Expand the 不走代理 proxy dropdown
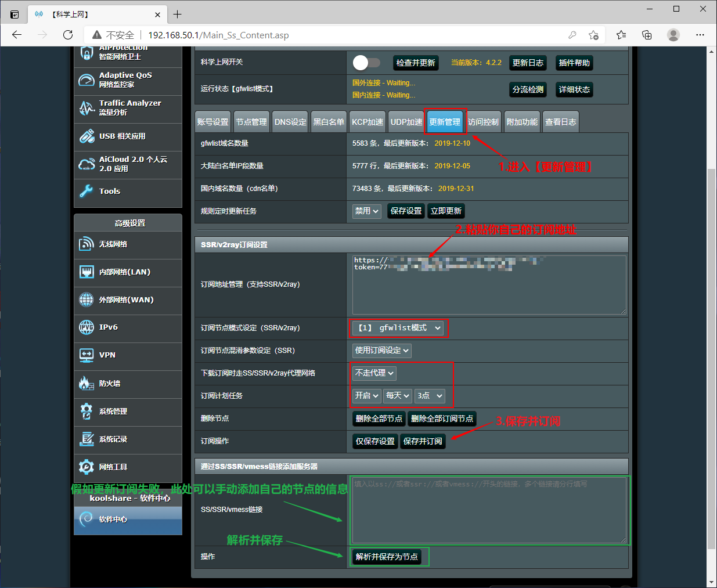This screenshot has width=717, height=588. point(374,373)
